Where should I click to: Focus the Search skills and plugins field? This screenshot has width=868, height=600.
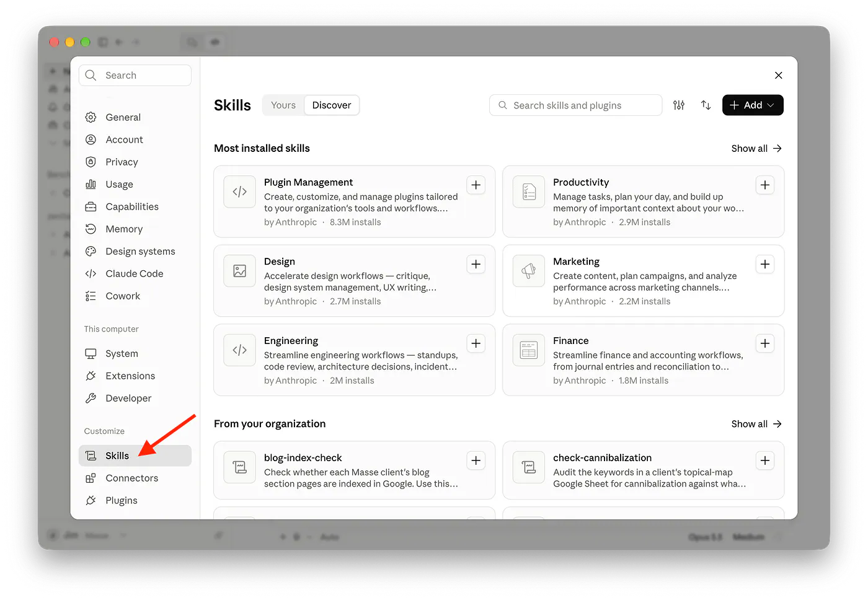[x=575, y=105]
